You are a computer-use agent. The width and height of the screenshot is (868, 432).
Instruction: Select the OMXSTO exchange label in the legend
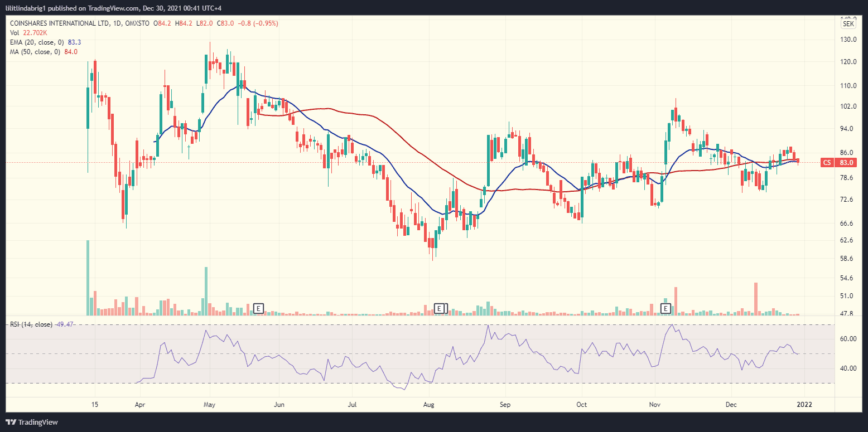137,23
